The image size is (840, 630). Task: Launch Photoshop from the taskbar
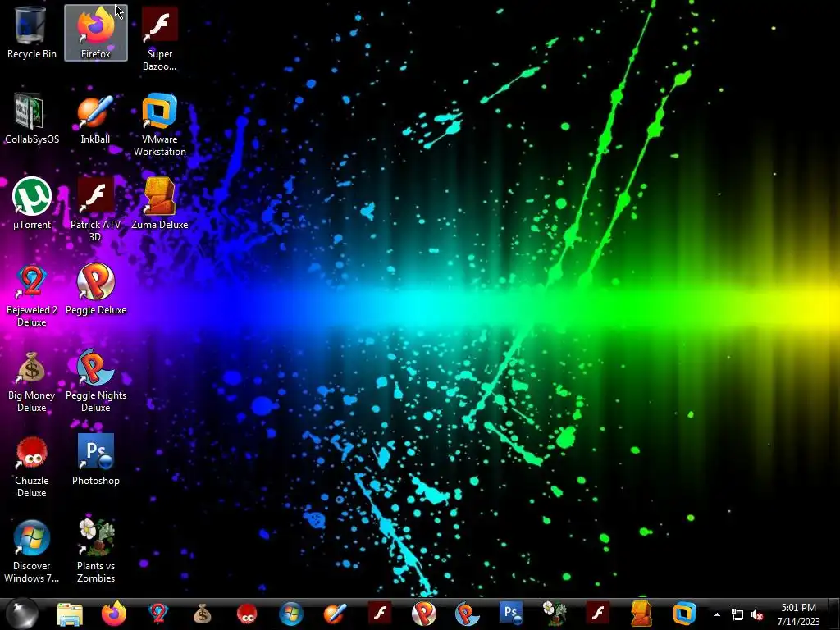coord(510,614)
